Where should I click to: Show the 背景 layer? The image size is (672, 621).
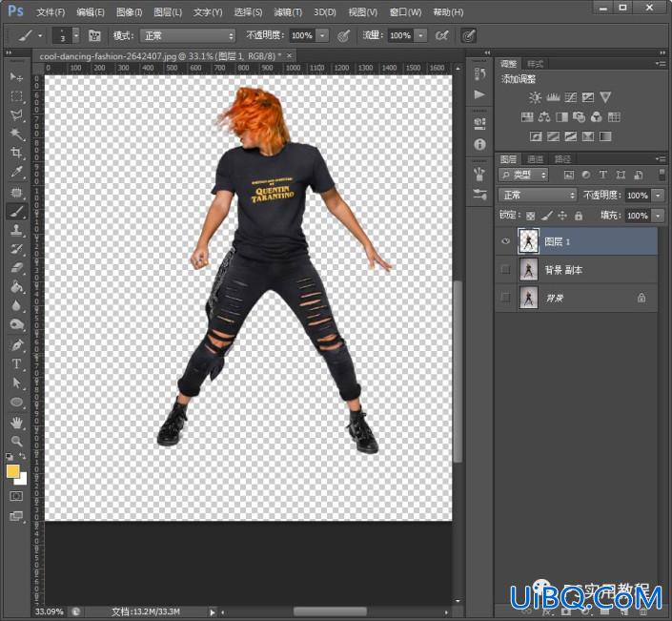coord(506,298)
